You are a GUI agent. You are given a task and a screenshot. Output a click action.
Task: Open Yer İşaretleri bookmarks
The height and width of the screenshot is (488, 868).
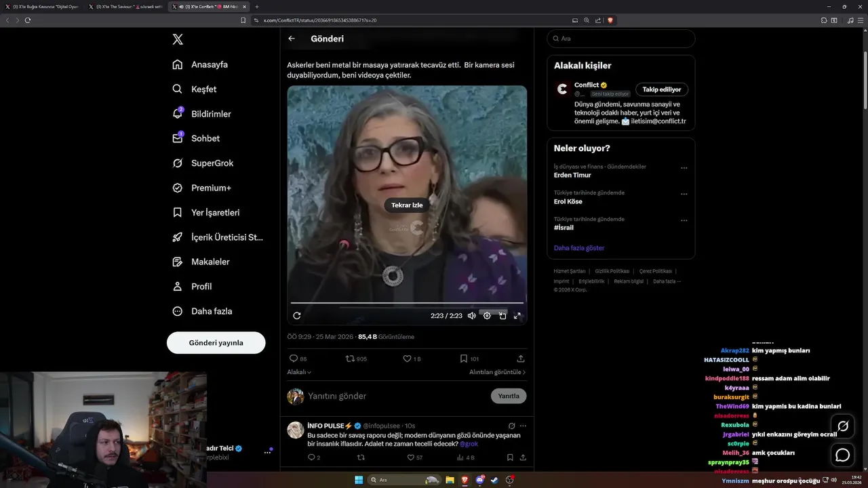[205, 212]
